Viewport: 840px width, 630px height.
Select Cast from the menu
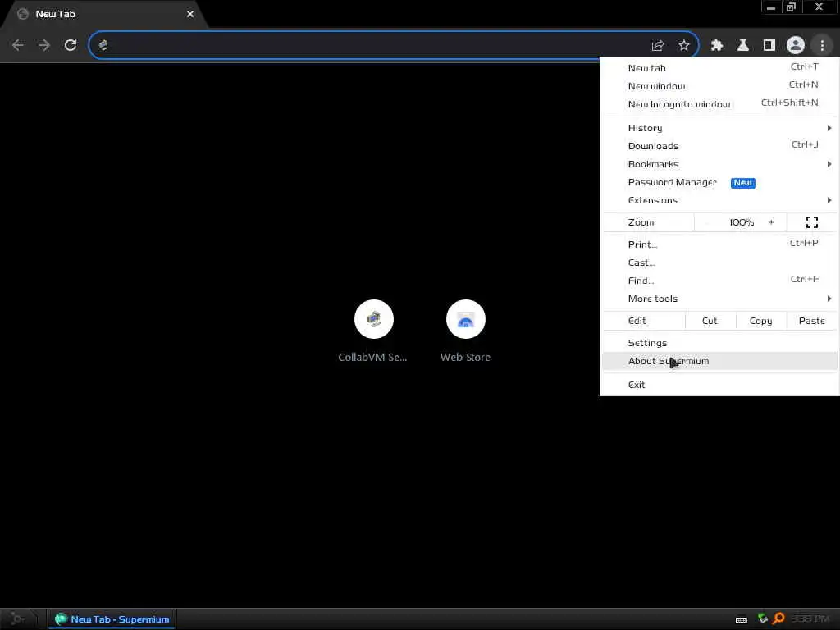coord(719,262)
